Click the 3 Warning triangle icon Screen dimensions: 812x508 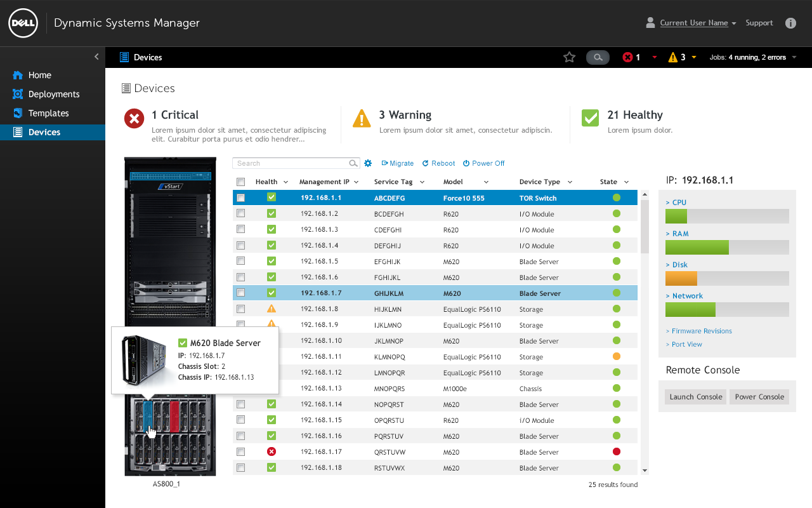(x=362, y=118)
